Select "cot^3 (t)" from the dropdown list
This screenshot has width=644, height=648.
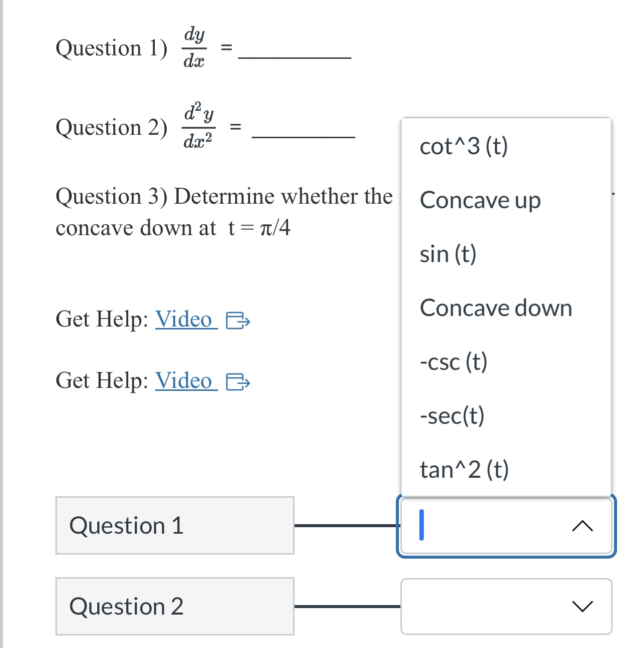464,147
